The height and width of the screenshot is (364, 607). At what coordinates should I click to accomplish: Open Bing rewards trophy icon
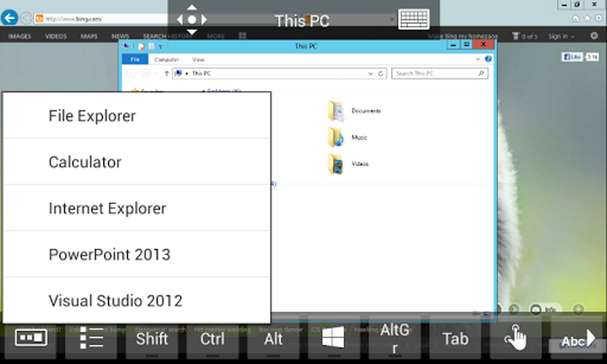click(515, 36)
